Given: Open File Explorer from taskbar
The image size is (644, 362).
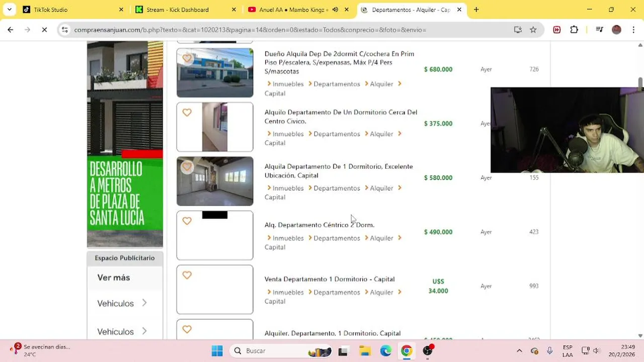Looking at the screenshot, I should 365,351.
